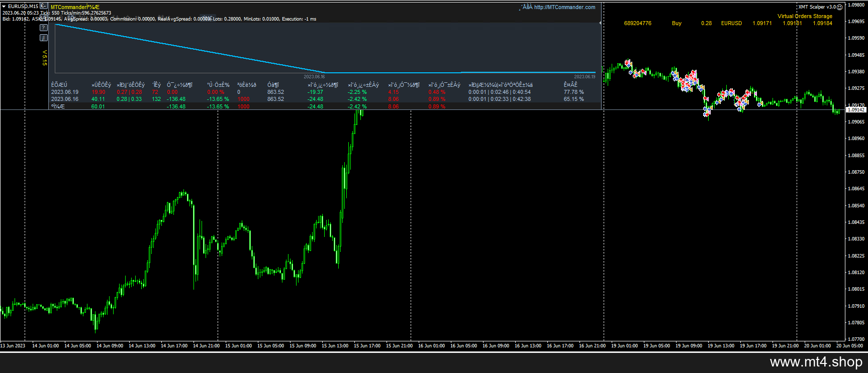Image resolution: width=868 pixels, height=373 pixels.
Task: Click the 1.09800 price scale label
Action: 856,5
